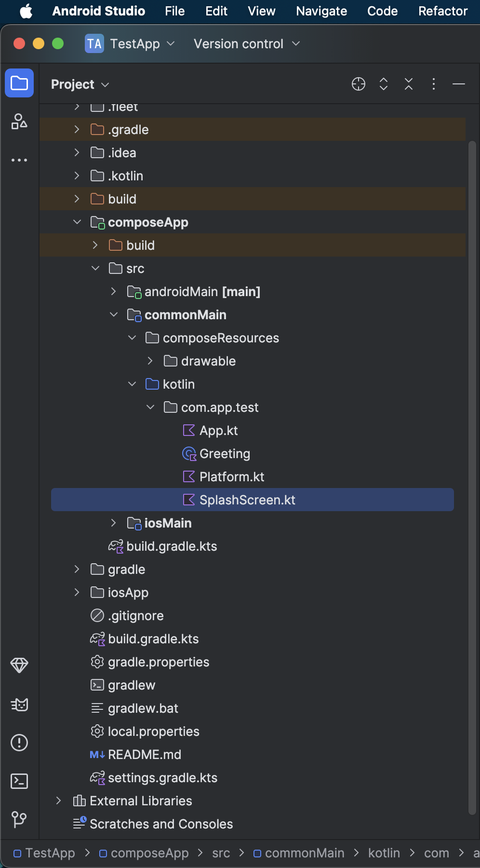The image size is (480, 868).
Task: Collapse the com.app.test package
Action: tap(150, 407)
